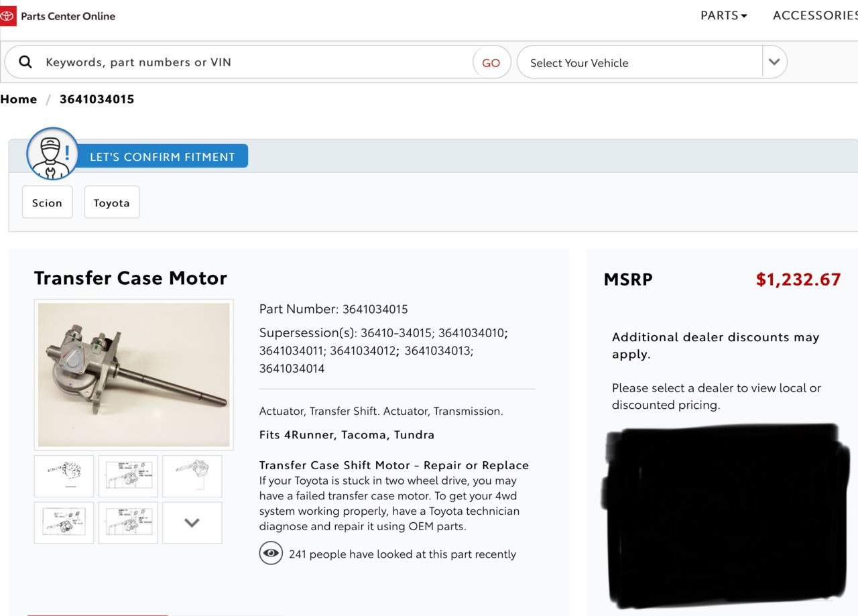Screen dimensions: 858x616
Task: Click the eye icon beside view count
Action: pos(271,554)
